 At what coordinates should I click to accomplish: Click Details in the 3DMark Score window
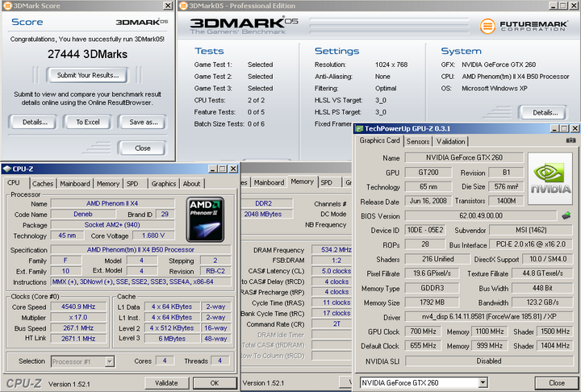(35, 122)
